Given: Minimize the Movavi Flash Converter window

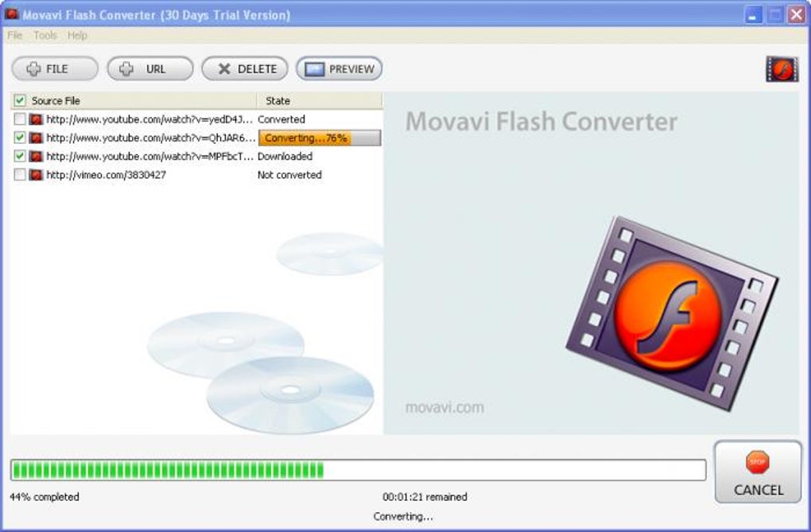Looking at the screenshot, I should point(753,14).
